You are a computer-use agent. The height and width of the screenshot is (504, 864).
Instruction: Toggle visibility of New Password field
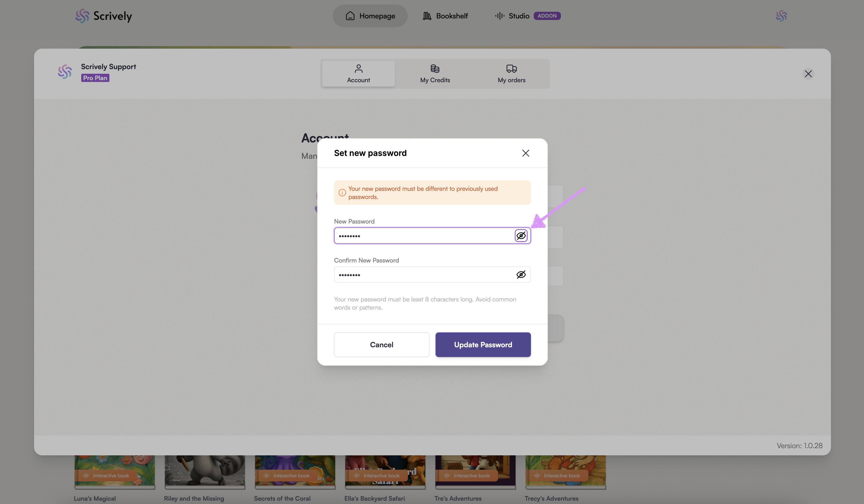coord(521,236)
